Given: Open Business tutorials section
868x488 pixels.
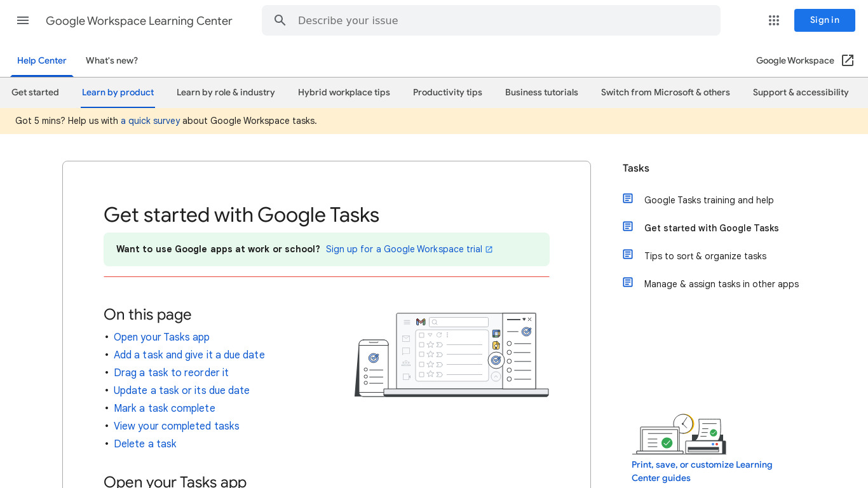Looking at the screenshot, I should [541, 92].
